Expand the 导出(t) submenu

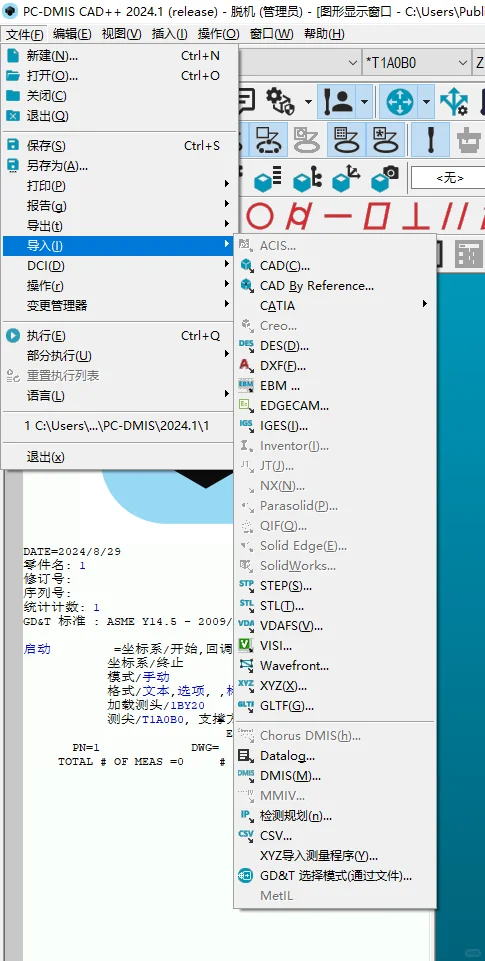[x=119, y=226]
